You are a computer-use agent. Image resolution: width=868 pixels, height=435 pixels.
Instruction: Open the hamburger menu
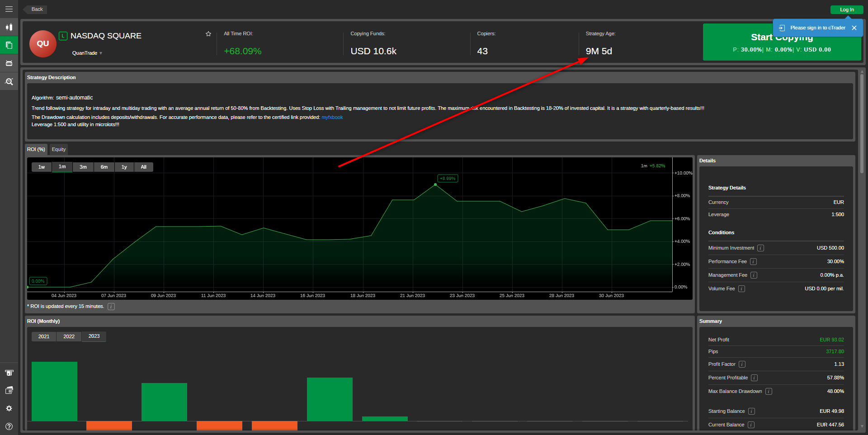9,9
